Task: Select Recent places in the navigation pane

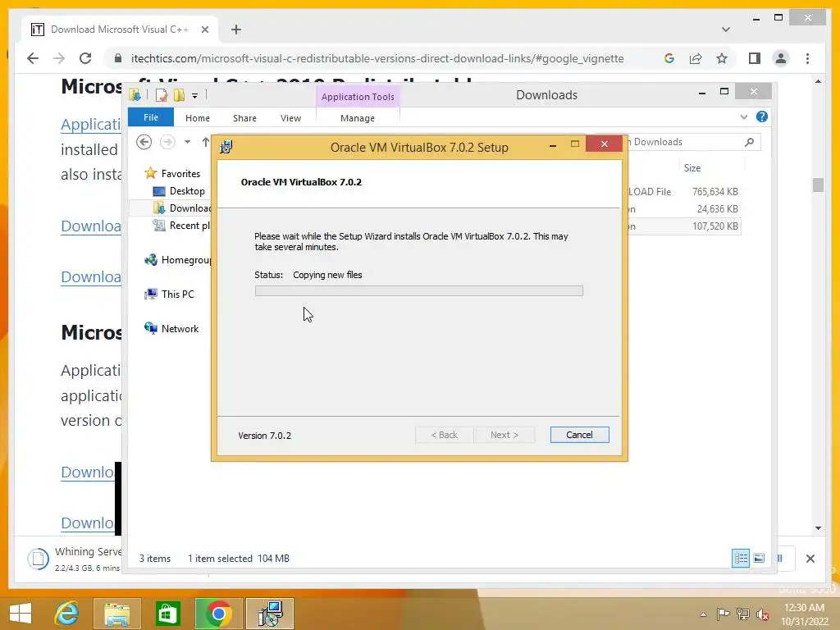Action: [x=182, y=226]
